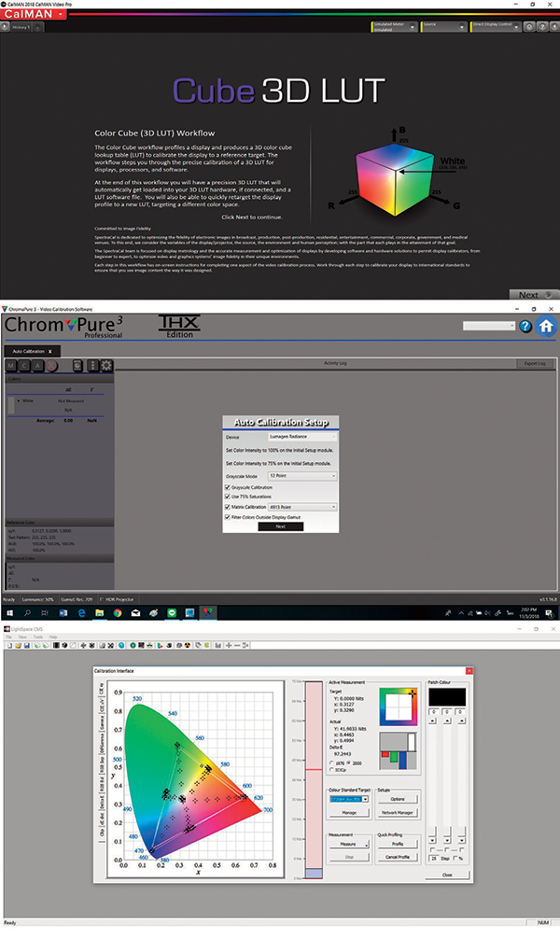The image size is (560, 952).
Task: Click the Open folder icon in LightSpace toolbar
Action: [x=17, y=645]
